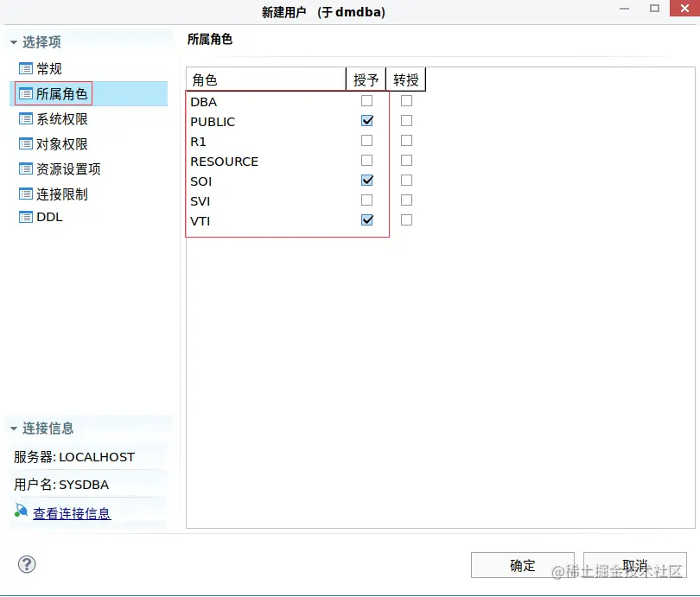Collapse the 选择项 section

(12, 40)
